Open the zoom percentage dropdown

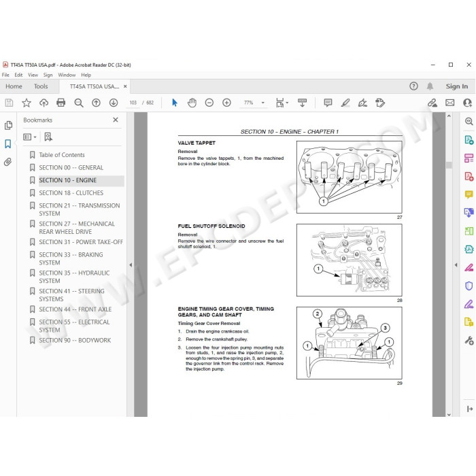pyautogui.click(x=263, y=103)
